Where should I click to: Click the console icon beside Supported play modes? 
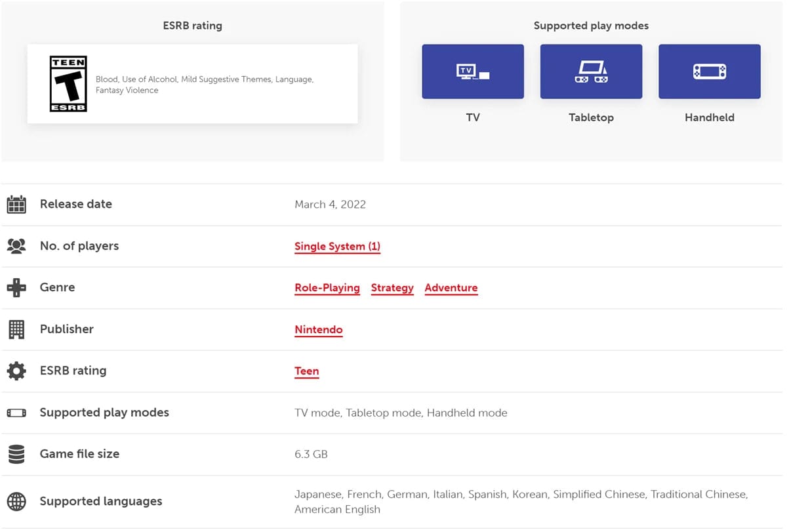click(x=16, y=413)
